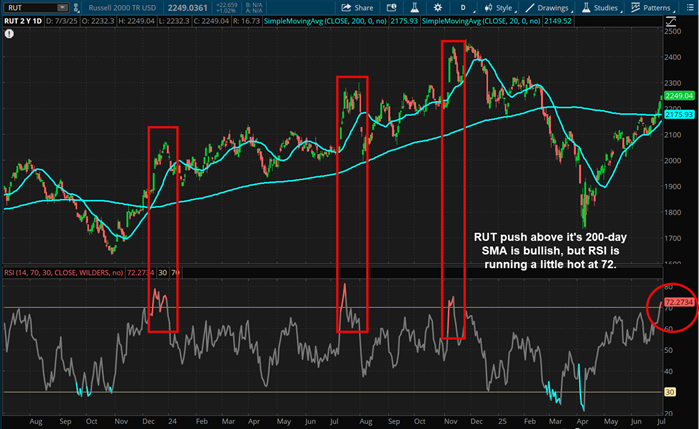The height and width of the screenshot is (429, 699).
Task: Click the green 2249.04 price axis bubble
Action: 679,95
